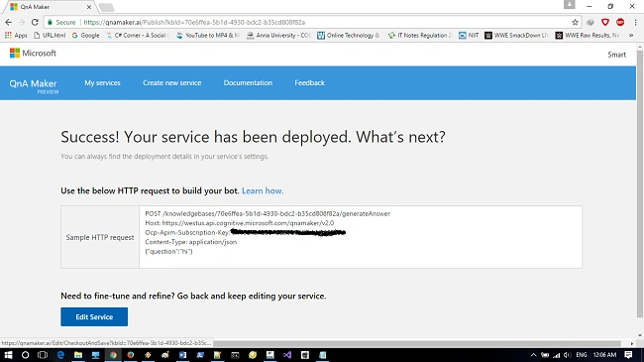Click the Secure padlock site info

pos(60,22)
